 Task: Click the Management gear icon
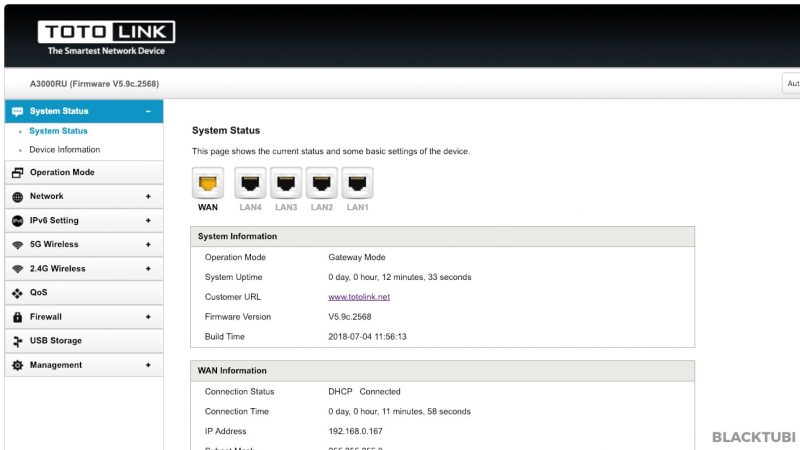point(17,365)
